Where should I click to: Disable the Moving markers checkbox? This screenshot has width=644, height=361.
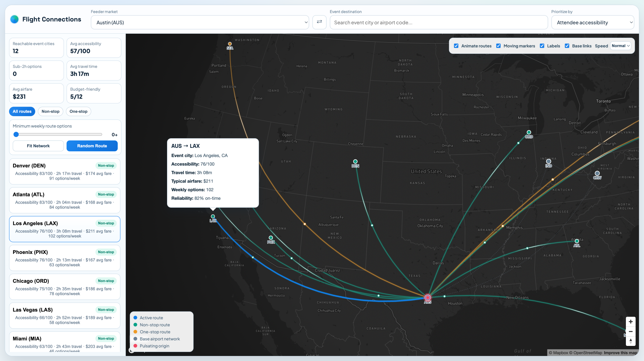pyautogui.click(x=498, y=46)
